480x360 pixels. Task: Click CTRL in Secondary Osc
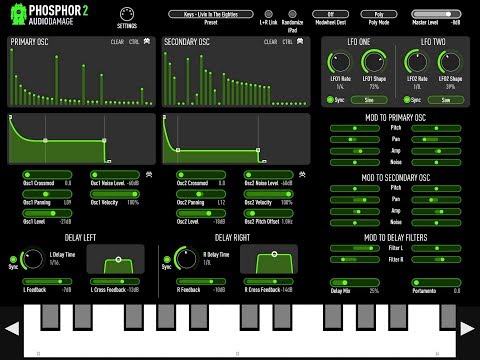tap(287, 42)
